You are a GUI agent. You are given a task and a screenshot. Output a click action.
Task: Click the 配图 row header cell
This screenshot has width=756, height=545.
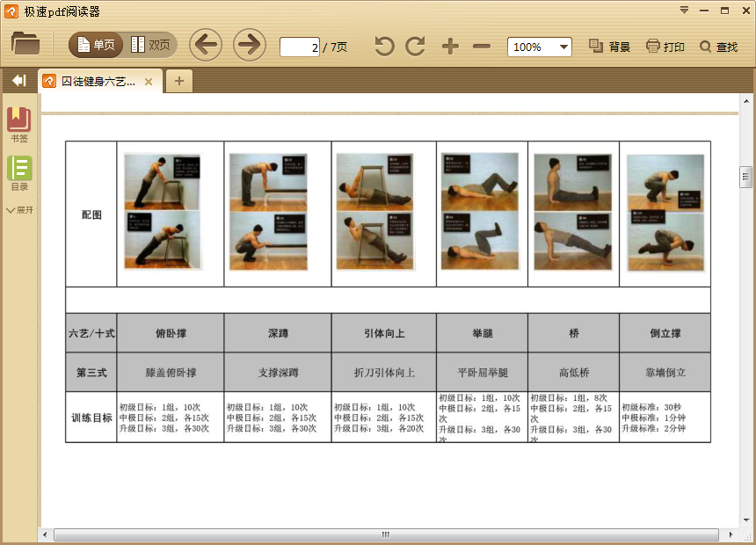[x=91, y=214]
